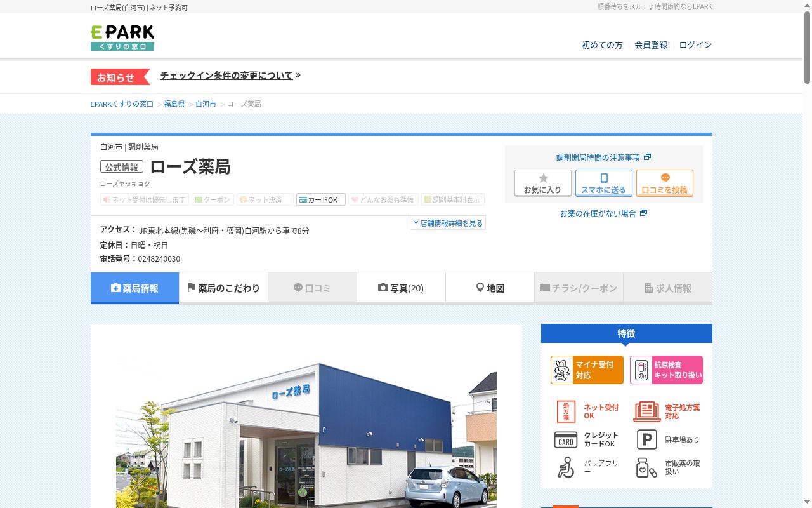The width and height of the screenshot is (812, 508).
Task: Open the 薬局情報 tab
Action: 134,288
